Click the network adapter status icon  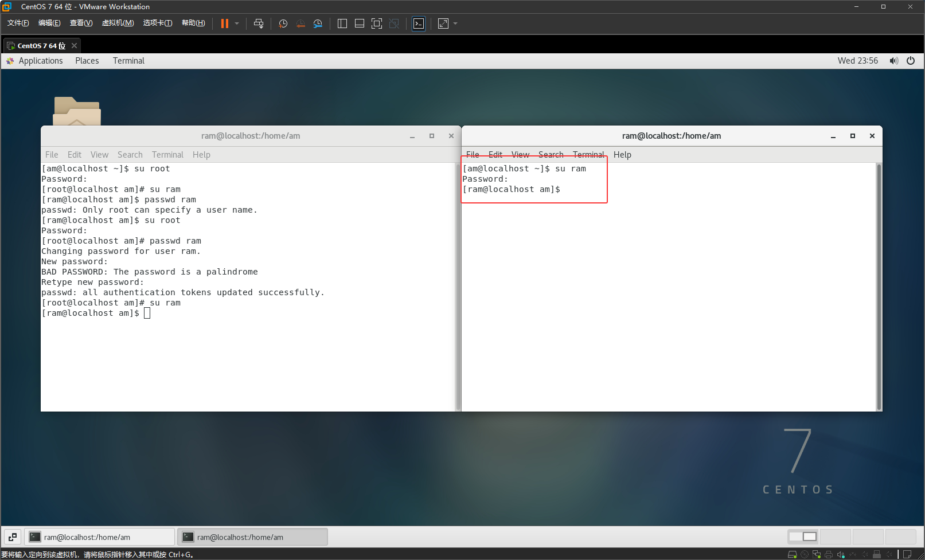817,554
